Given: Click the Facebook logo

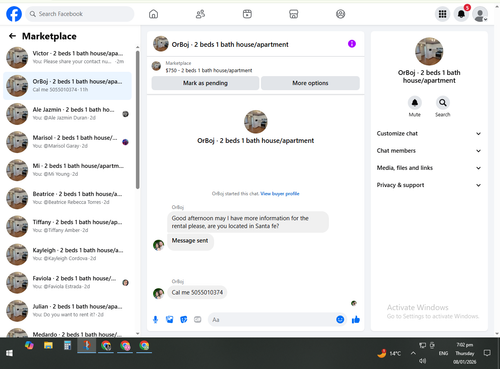Looking at the screenshot, I should coord(14,14).
